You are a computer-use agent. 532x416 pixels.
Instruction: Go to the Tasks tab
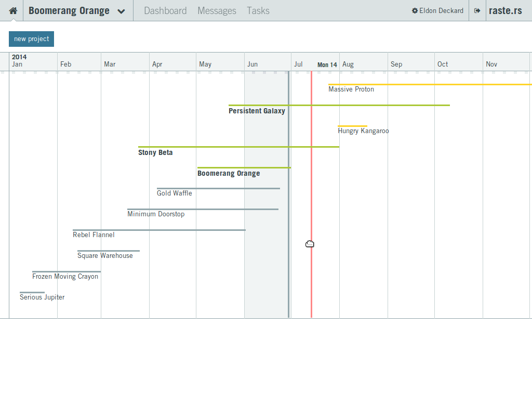point(258,10)
